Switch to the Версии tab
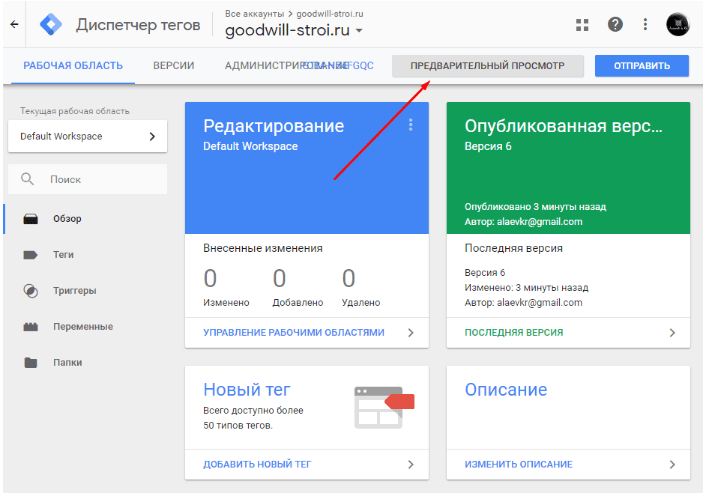 [174, 66]
